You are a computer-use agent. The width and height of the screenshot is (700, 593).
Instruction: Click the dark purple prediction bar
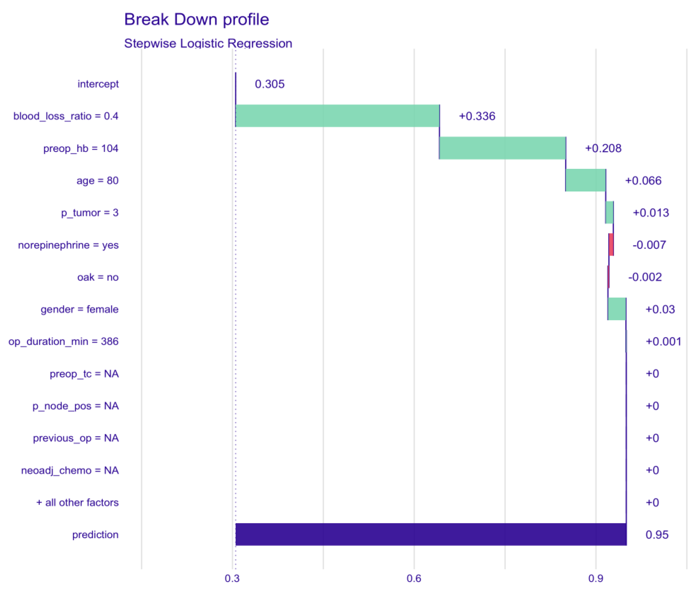(431, 534)
